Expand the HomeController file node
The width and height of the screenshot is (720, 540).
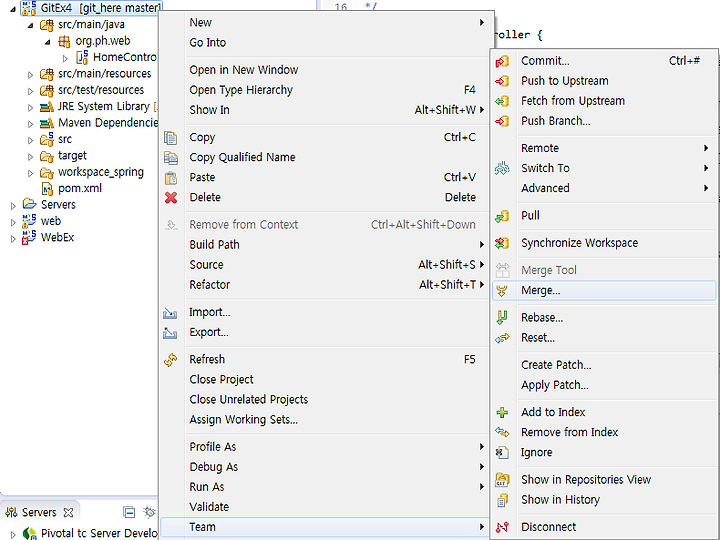click(x=65, y=58)
